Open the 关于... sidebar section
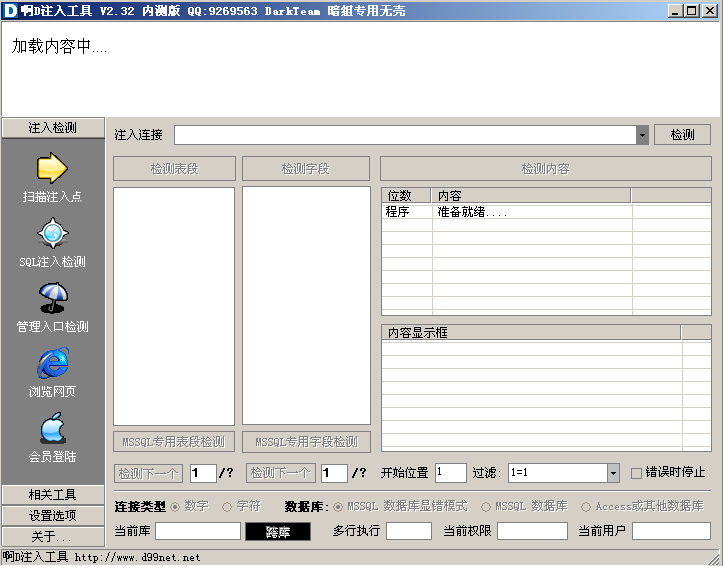Screen dimensions: 723x566 53,537
